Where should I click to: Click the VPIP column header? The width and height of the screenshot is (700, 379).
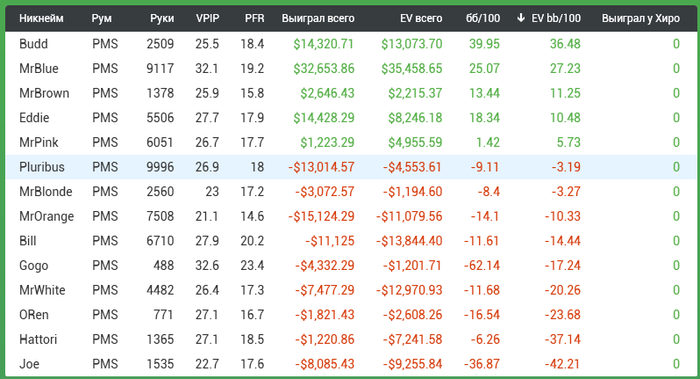(x=207, y=18)
